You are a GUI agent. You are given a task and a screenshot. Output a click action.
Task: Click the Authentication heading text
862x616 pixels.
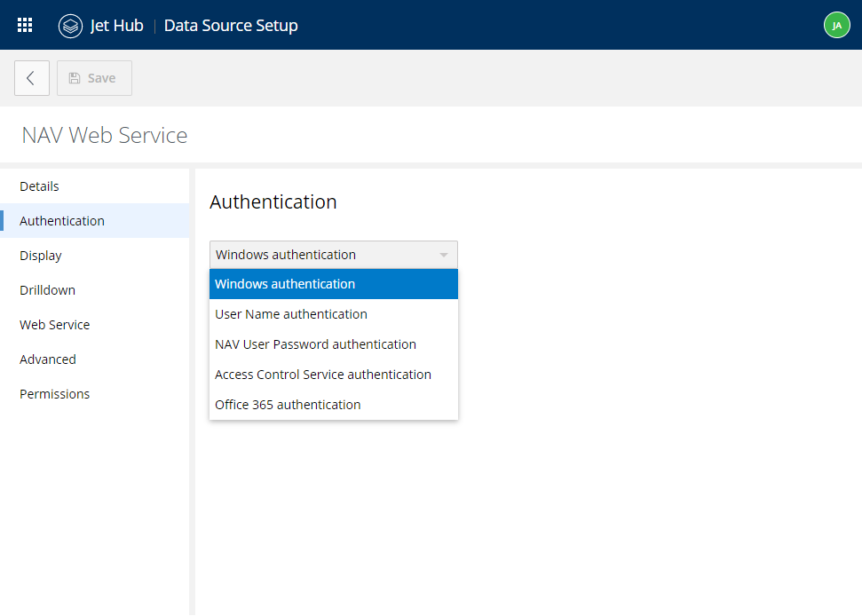click(x=273, y=201)
